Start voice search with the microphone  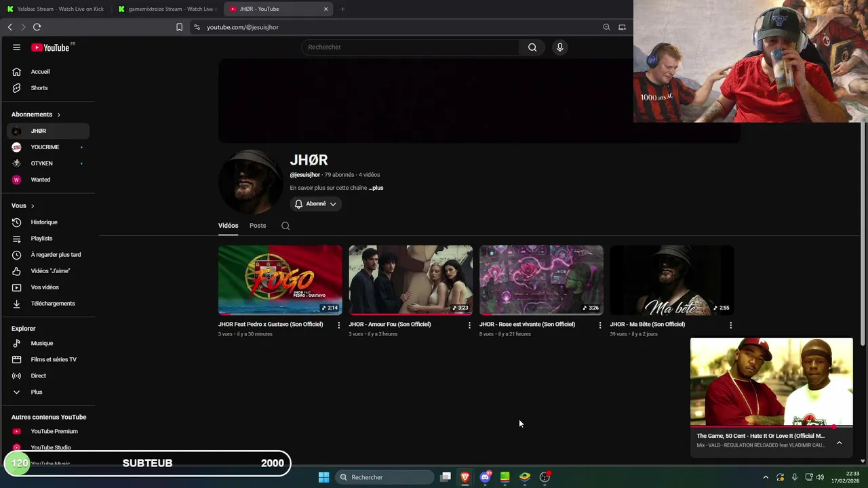coord(559,47)
